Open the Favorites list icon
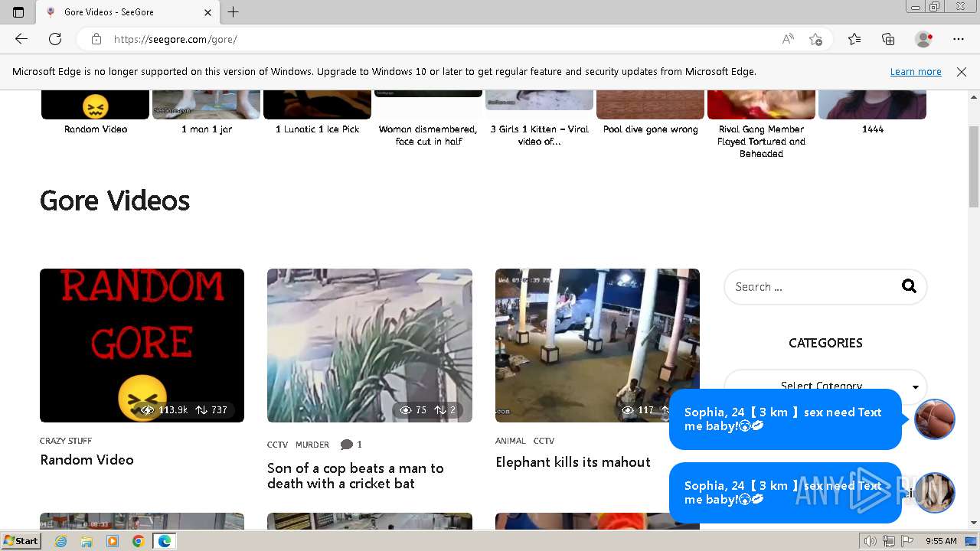Screen dimensions: 980x551 click(x=854, y=39)
